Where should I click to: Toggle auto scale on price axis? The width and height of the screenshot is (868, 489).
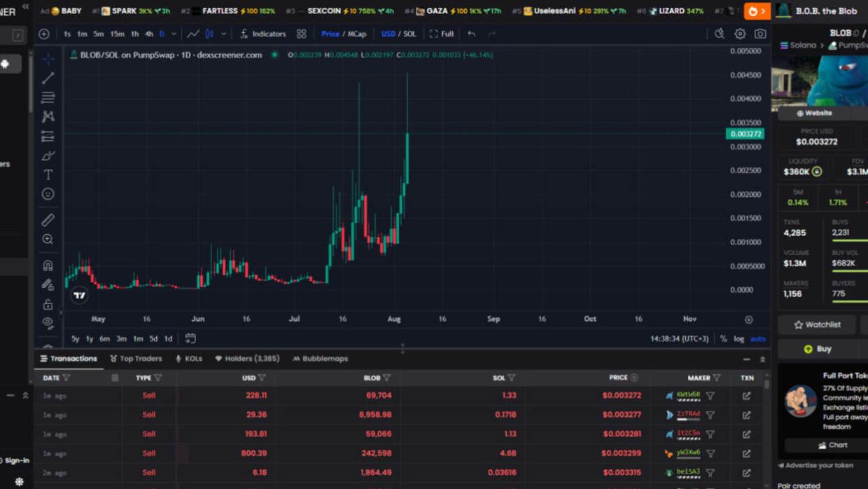757,339
